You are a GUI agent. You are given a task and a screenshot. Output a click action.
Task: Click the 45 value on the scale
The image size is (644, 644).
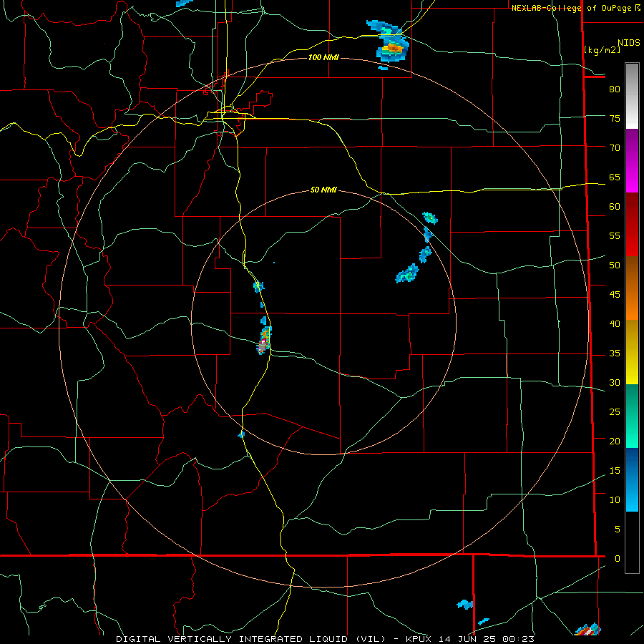pyautogui.click(x=615, y=295)
